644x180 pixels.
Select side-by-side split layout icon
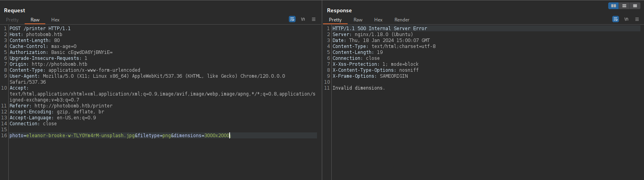[x=613, y=6]
